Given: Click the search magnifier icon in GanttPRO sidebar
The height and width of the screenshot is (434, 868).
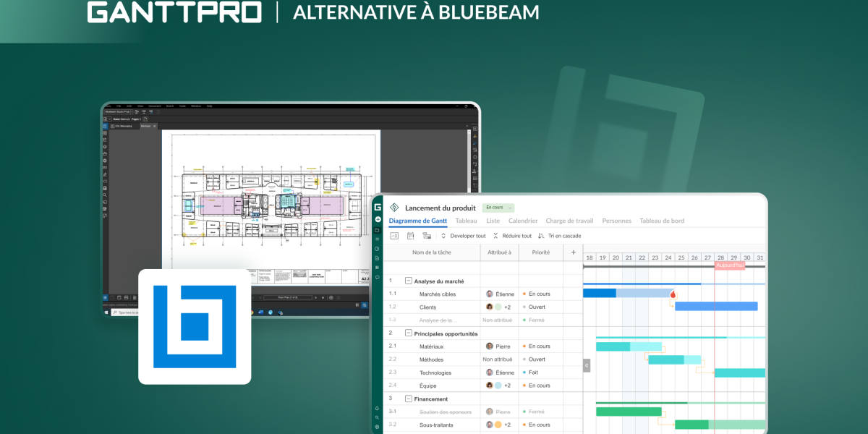Looking at the screenshot, I should 377,418.
